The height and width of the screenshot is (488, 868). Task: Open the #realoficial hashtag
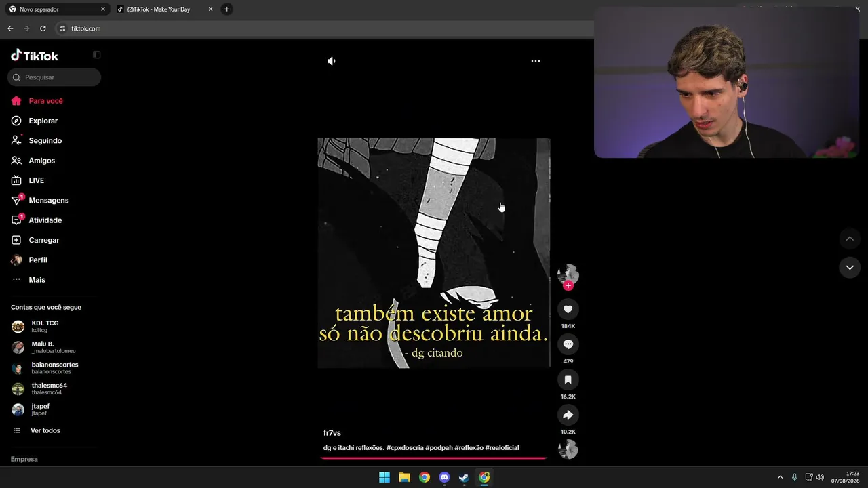(x=502, y=448)
